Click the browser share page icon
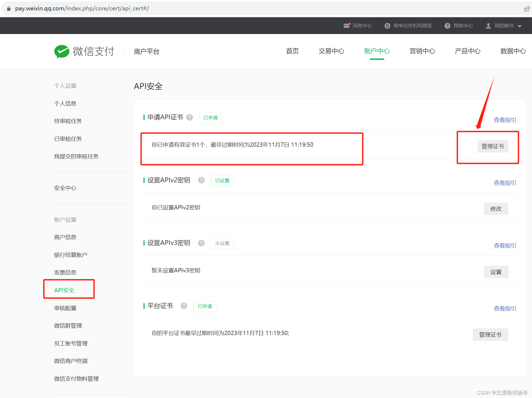Image resolution: width=532 pixels, height=398 pixels. [x=526, y=9]
